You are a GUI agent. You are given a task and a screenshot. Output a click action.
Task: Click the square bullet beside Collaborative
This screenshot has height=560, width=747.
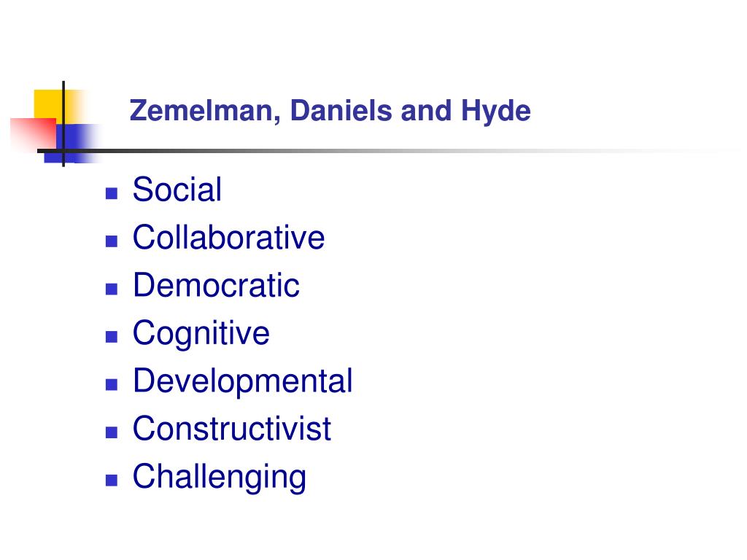[112, 241]
